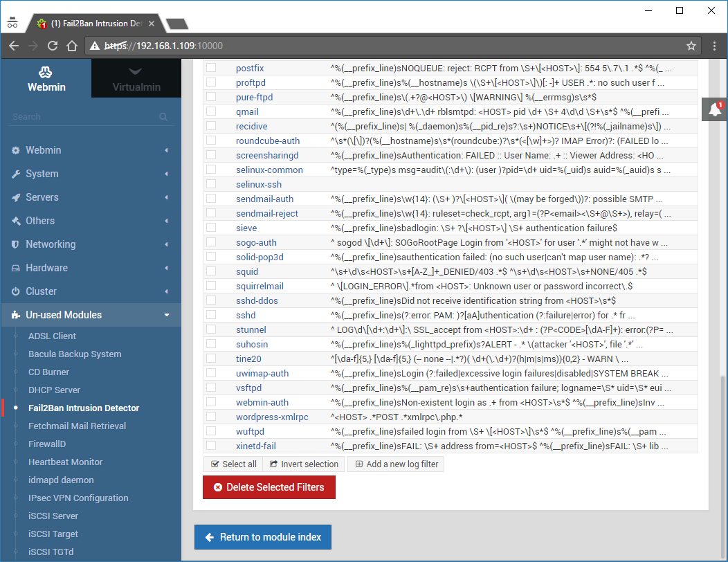Screen dimensions: 728x562
Task: Tick the postfix filter checkbox
Action: (x=211, y=68)
